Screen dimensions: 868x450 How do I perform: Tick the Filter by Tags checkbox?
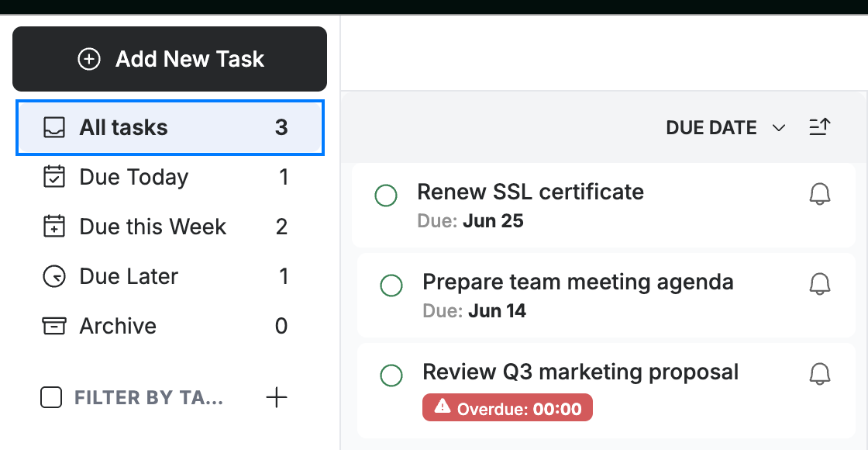(x=51, y=397)
